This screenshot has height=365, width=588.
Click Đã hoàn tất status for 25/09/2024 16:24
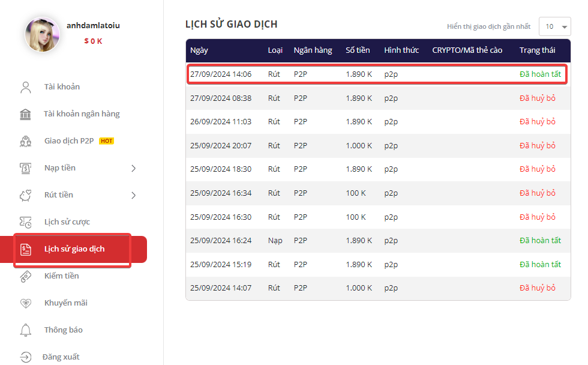pyautogui.click(x=541, y=241)
